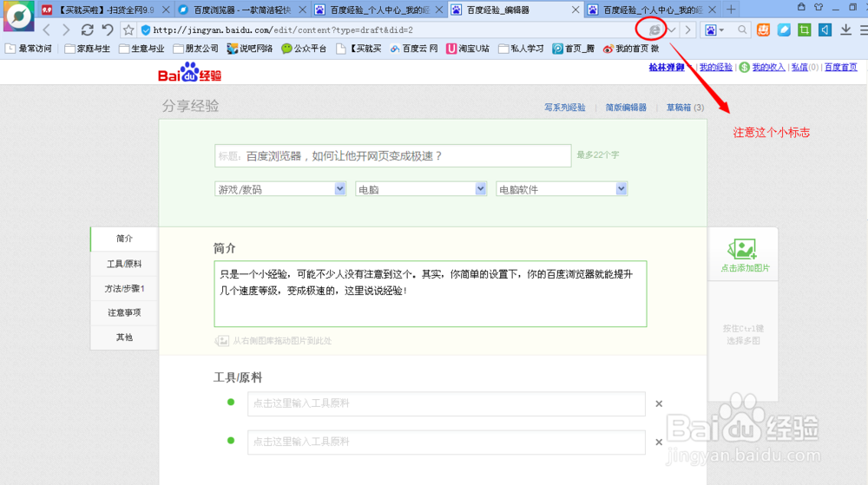
Task: Open the 游戏/数码 category dropdown
Action: point(280,189)
